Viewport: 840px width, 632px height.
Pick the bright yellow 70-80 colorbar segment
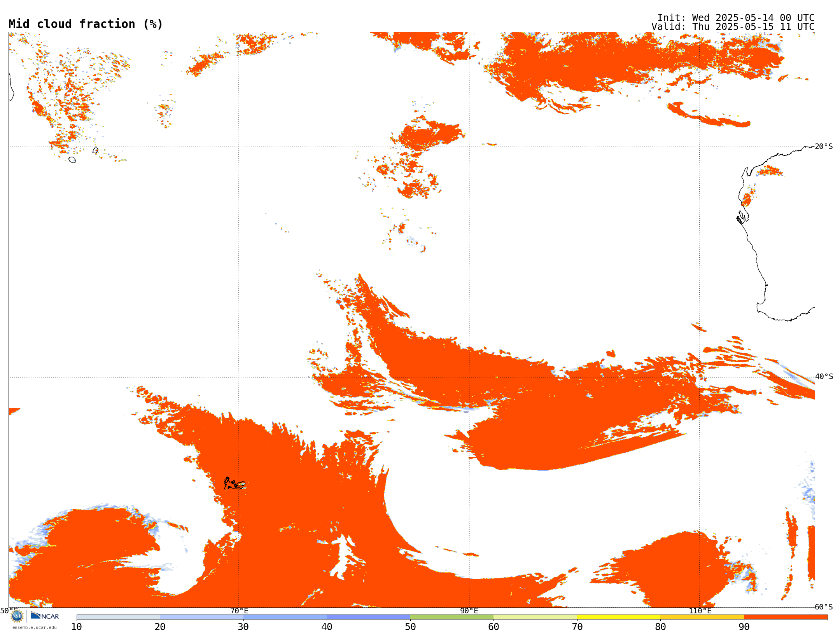(x=619, y=617)
